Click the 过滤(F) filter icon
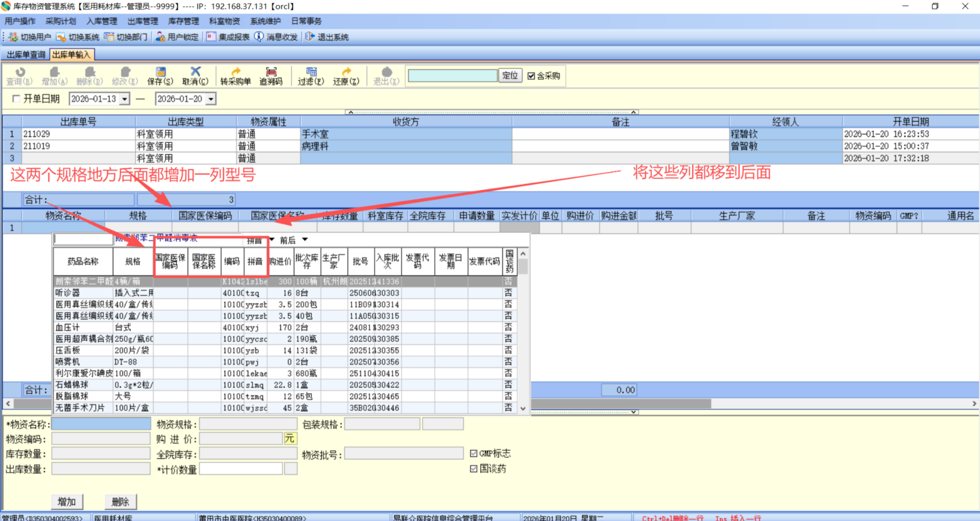The image size is (980, 521). point(311,72)
